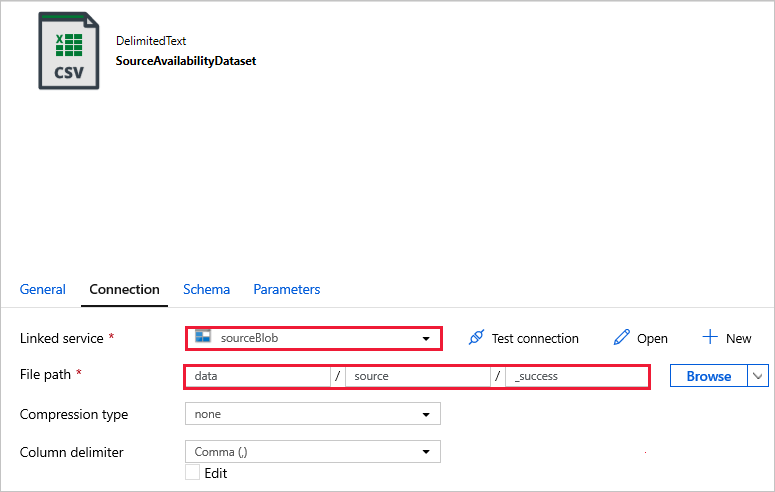The height and width of the screenshot is (492, 775).
Task: Click the Test connection label
Action: 535,338
